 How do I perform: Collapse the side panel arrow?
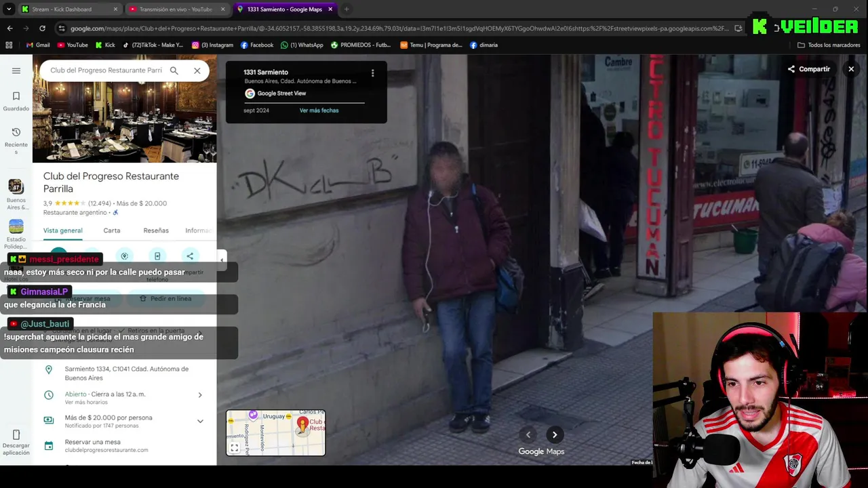tap(222, 260)
